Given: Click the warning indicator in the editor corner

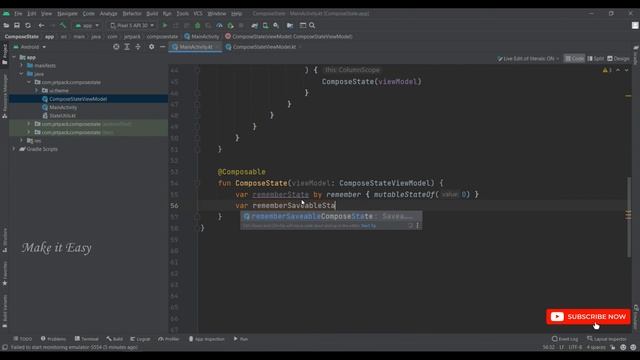Looking at the screenshot, I should tap(607, 70).
